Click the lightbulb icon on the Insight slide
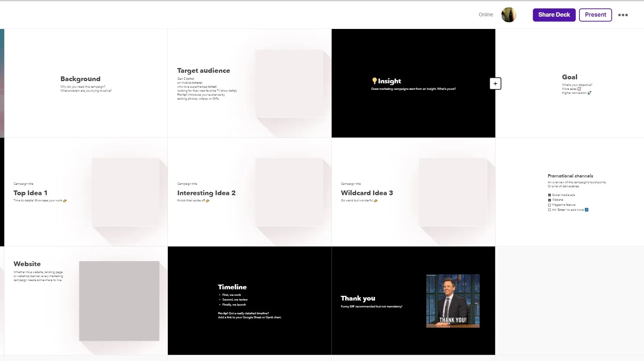 coord(374,81)
